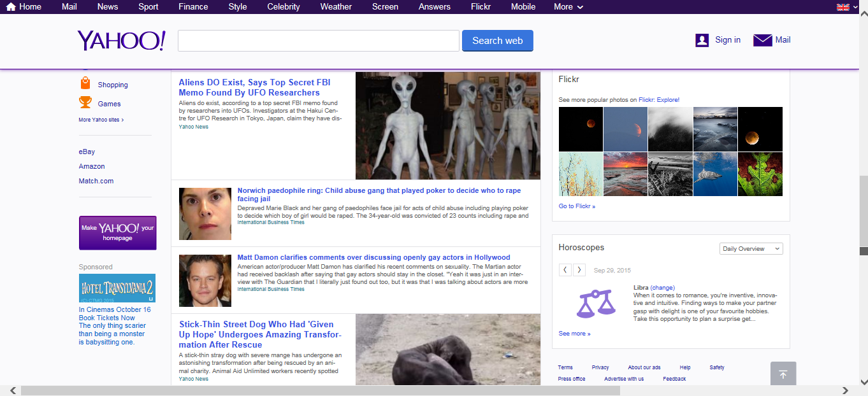Open Style in top navigation
The image size is (868, 396).
tap(238, 6)
